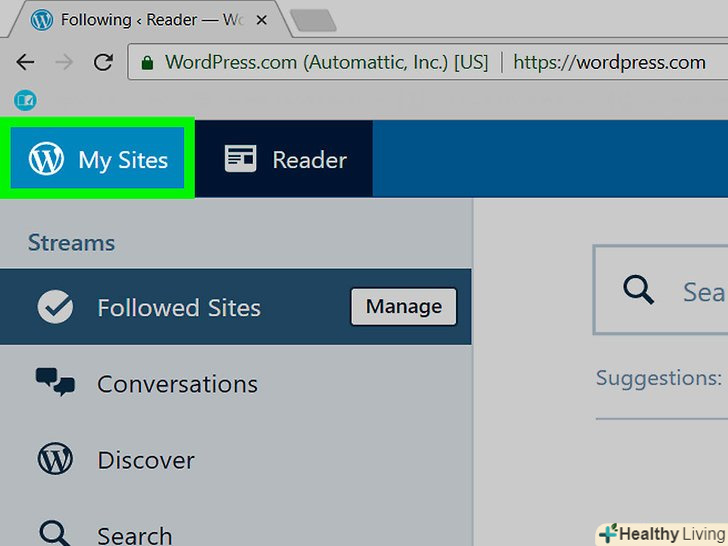The image size is (728, 546).
Task: Select Followed Sites stream
Action: pos(235,306)
